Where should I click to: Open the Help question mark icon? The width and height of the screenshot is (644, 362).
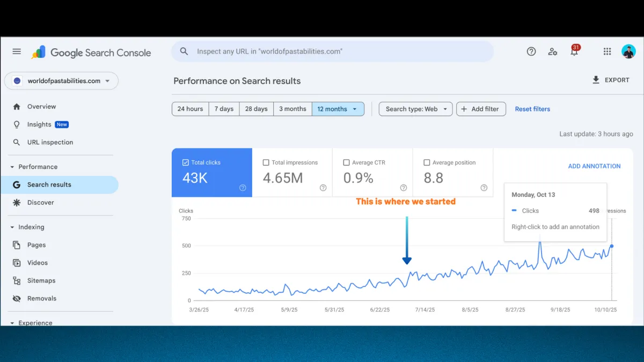(531, 51)
